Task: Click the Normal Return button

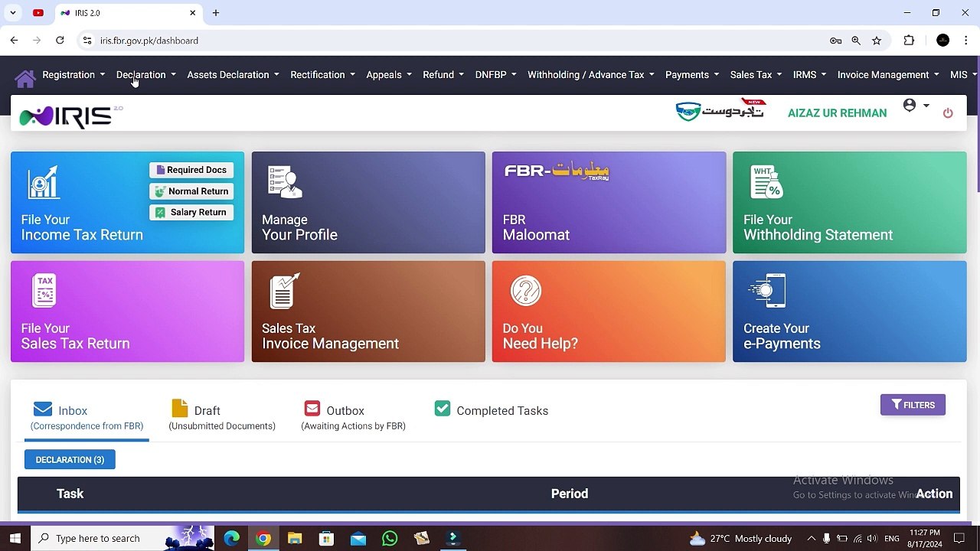Action: click(x=191, y=191)
